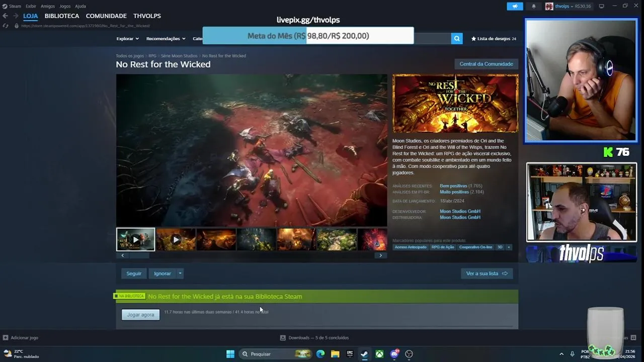
Task: Open Microsoft Edge from the taskbar
Action: [320, 354]
